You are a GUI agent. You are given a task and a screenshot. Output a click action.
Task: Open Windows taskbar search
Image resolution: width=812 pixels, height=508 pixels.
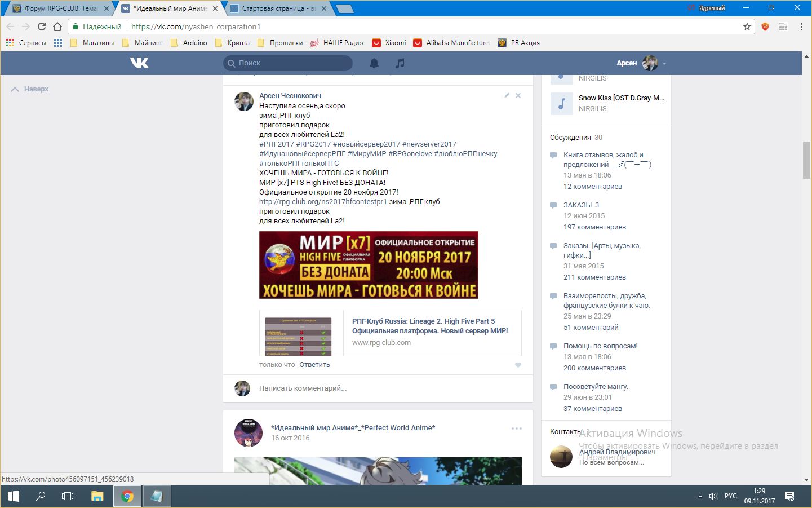tap(41, 496)
